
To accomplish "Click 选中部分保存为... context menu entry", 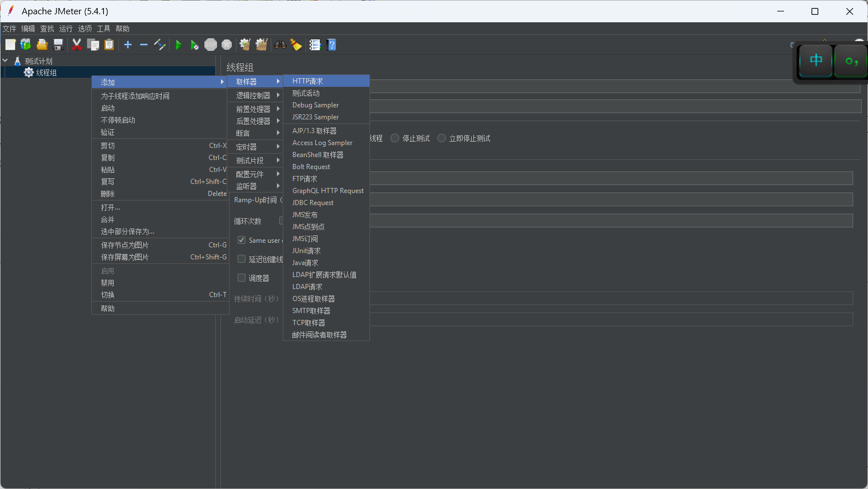I will (x=160, y=231).
